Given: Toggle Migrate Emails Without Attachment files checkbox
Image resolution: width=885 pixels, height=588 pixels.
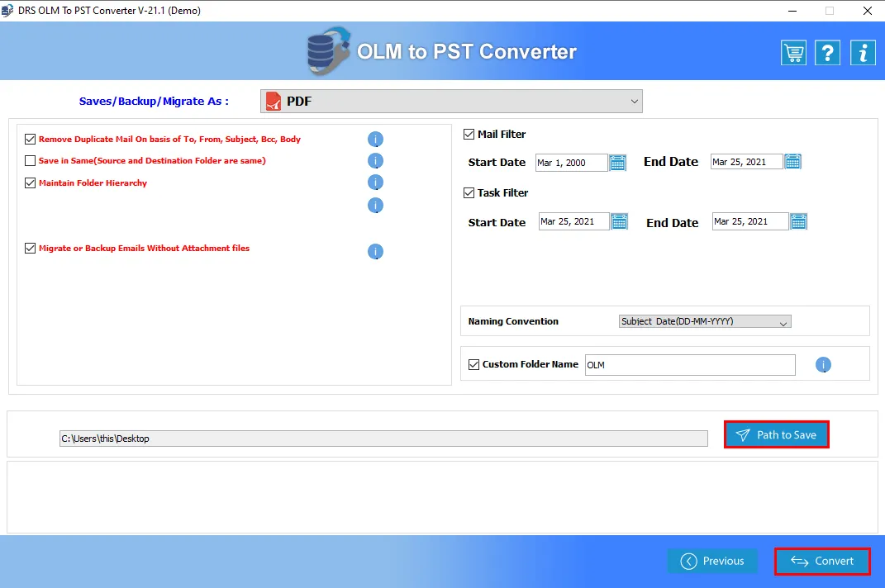Looking at the screenshot, I should [31, 249].
